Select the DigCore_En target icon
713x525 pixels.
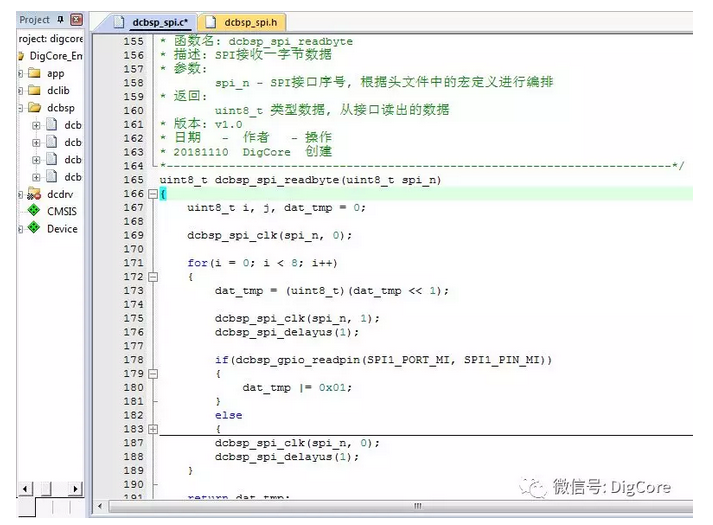pyautogui.click(x=20, y=56)
